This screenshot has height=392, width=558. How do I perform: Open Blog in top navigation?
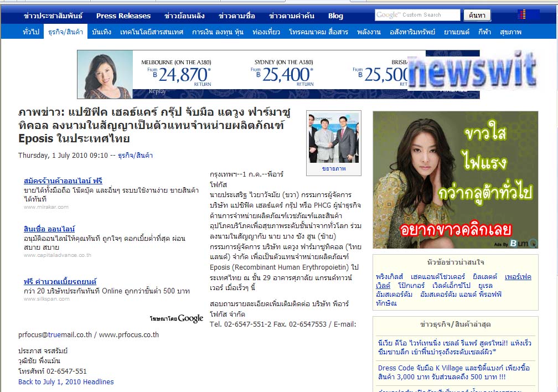tap(335, 16)
